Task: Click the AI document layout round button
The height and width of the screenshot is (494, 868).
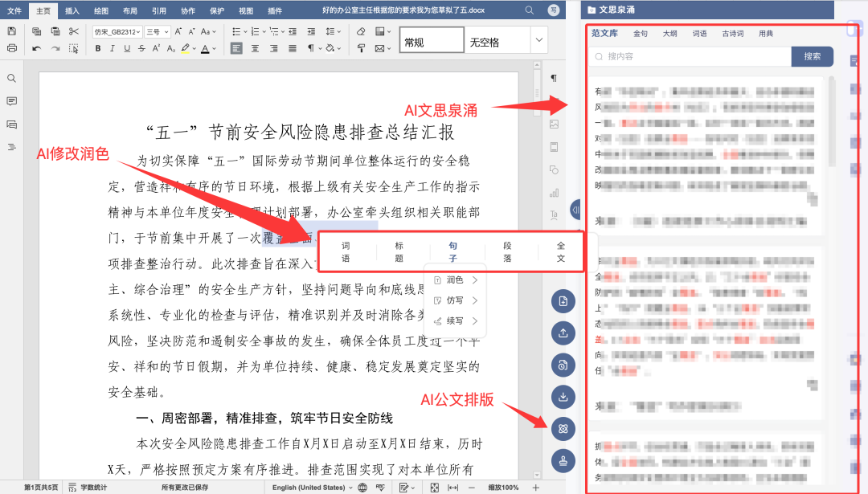Action: (563, 428)
